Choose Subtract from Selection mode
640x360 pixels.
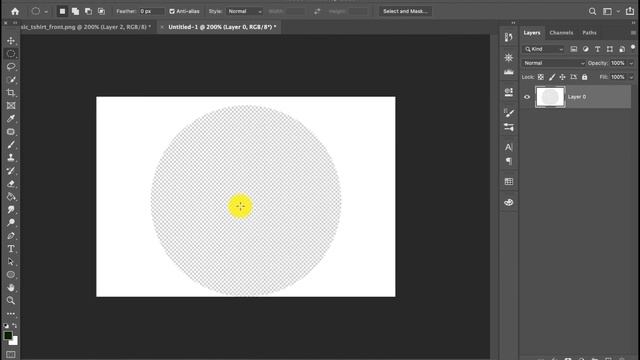click(x=88, y=11)
